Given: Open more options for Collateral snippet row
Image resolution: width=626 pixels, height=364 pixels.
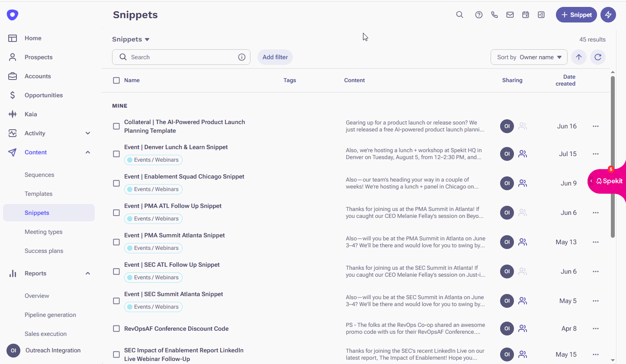Looking at the screenshot, I should (596, 126).
